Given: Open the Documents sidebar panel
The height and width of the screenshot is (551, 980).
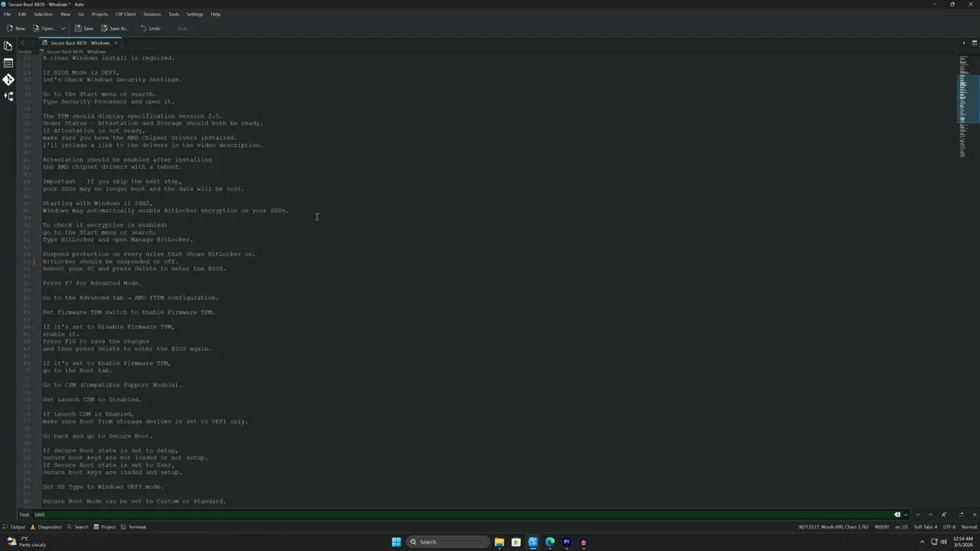Looking at the screenshot, I should point(8,46).
